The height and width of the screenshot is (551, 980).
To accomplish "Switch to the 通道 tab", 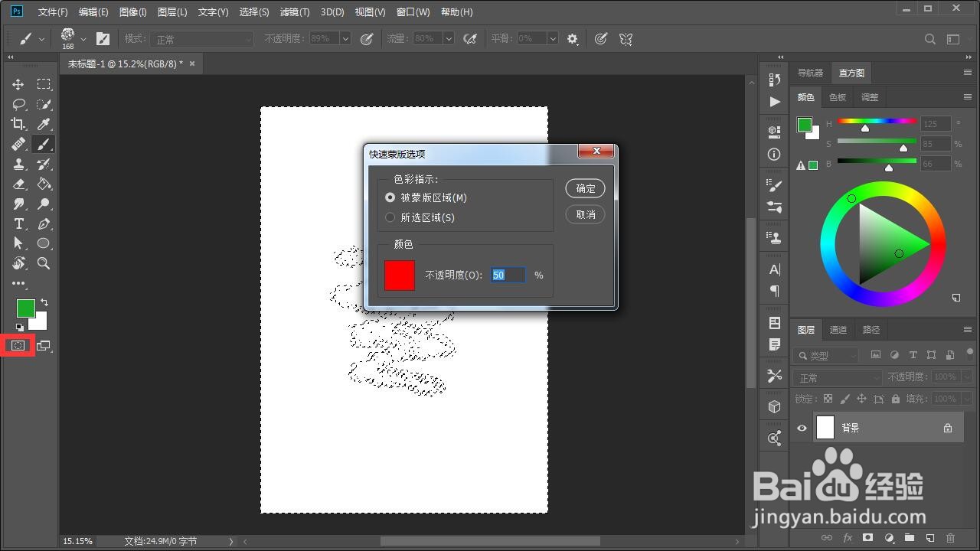I will tap(838, 330).
